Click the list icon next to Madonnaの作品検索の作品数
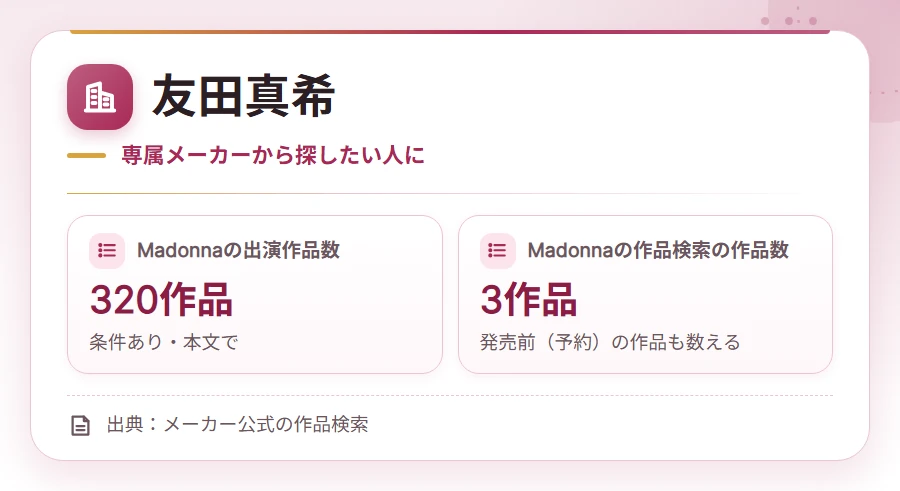This screenshot has width=900, height=491. tap(498, 250)
